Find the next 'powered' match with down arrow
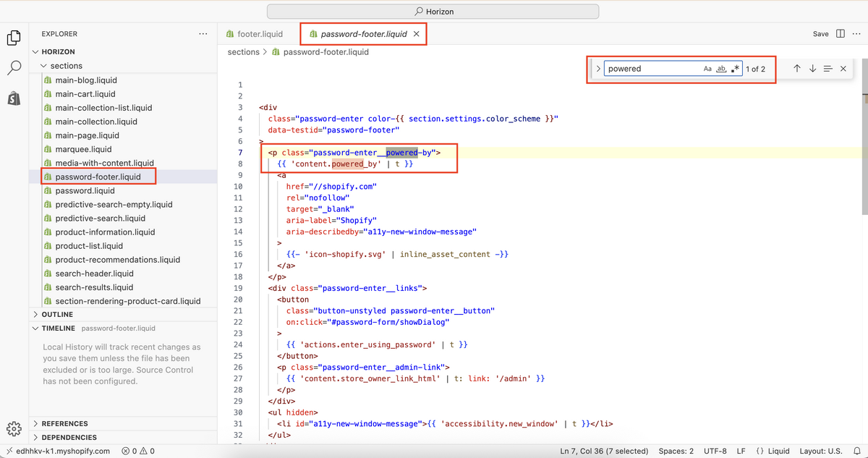Image resolution: width=868 pixels, height=458 pixels. (812, 68)
